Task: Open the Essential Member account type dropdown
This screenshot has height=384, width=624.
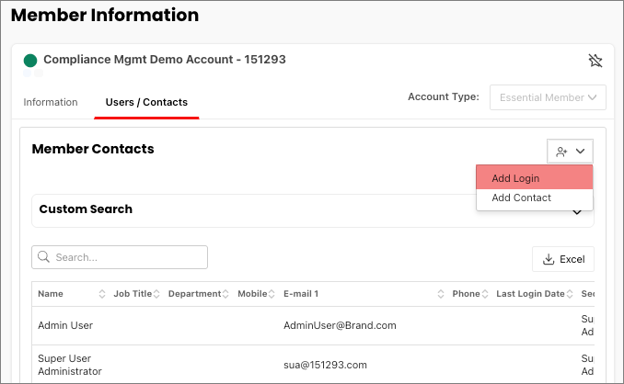Action: [548, 97]
